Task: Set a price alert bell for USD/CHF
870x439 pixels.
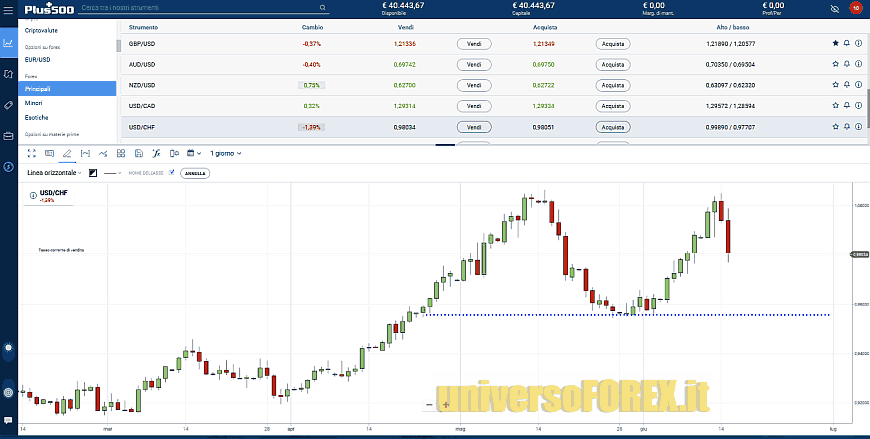Action: click(847, 127)
